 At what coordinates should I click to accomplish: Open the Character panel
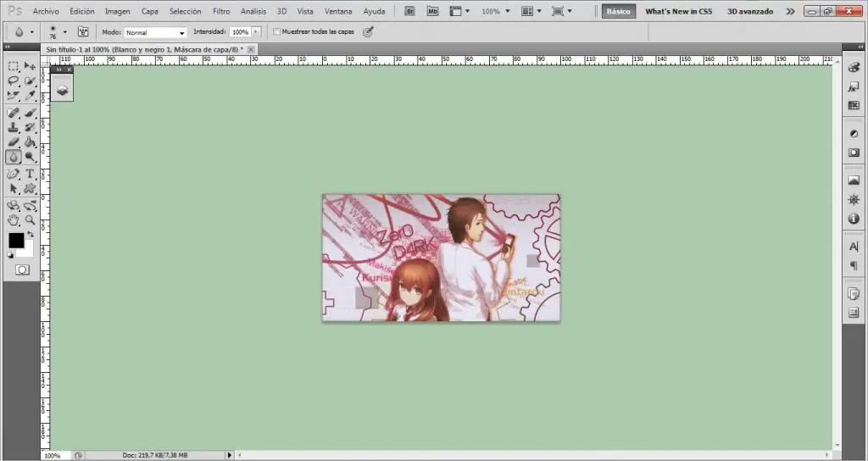[854, 247]
